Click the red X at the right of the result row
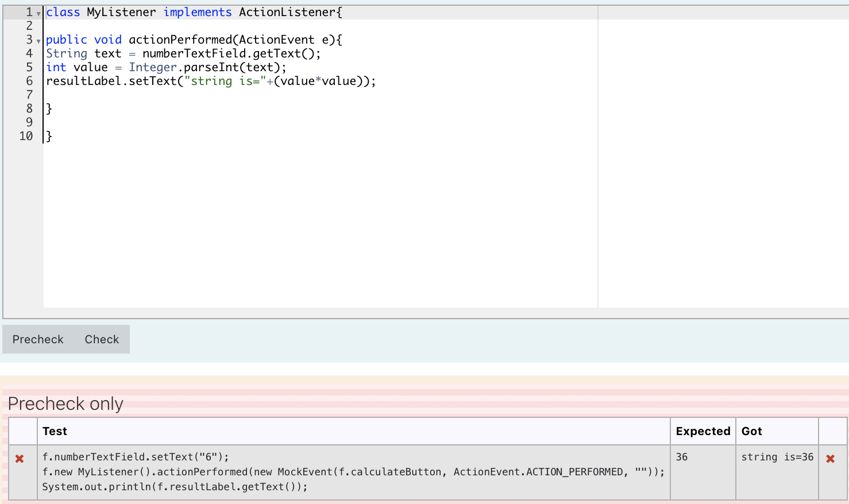Viewport: 849px width, 504px height. (832, 458)
